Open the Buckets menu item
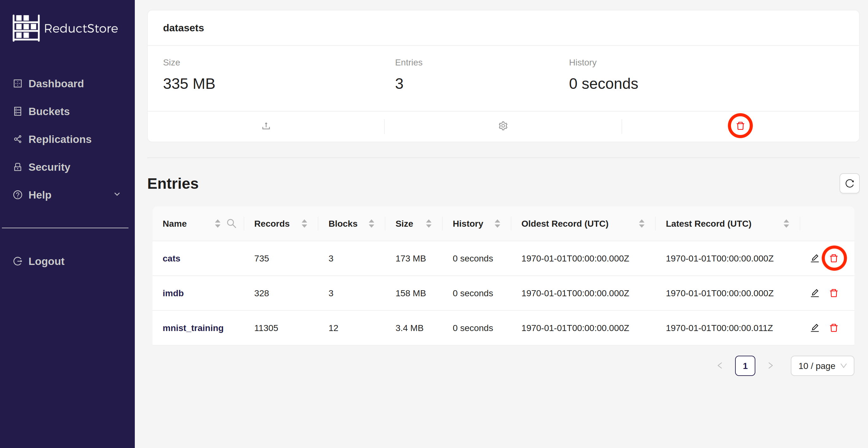The image size is (868, 448). click(x=49, y=111)
